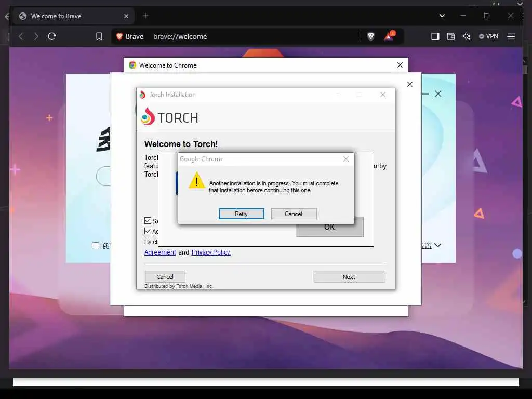The width and height of the screenshot is (532, 399).
Task: Toggle the first Torch installer checkbox
Action: click(x=148, y=220)
